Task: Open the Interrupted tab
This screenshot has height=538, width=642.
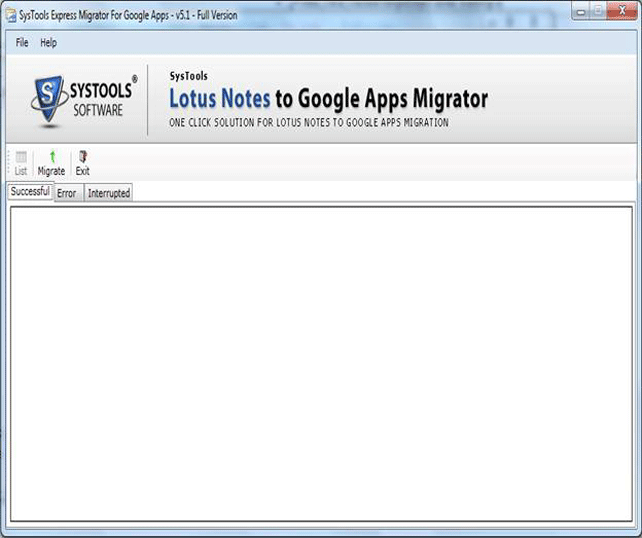Action: (109, 193)
